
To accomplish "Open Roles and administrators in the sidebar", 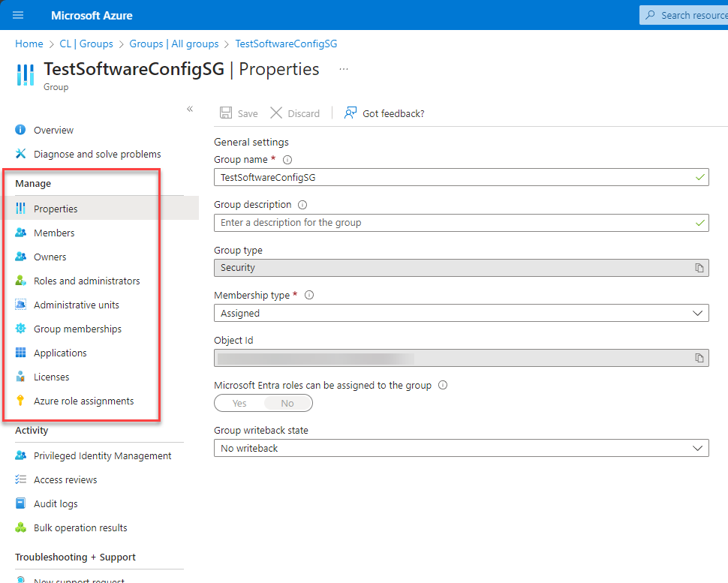I will tap(87, 281).
